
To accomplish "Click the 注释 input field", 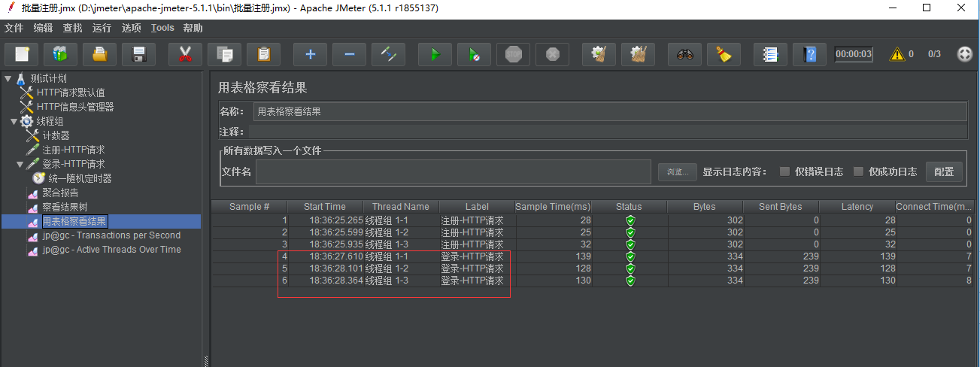I will pyautogui.click(x=608, y=132).
